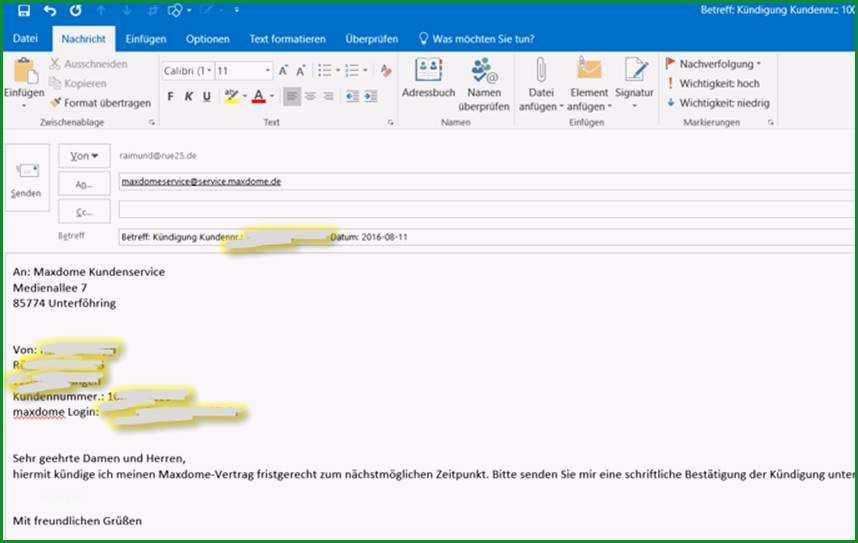Viewport: 858px width, 543px height.
Task: Click the Einfügen clipboard paste icon
Action: (x=25, y=71)
